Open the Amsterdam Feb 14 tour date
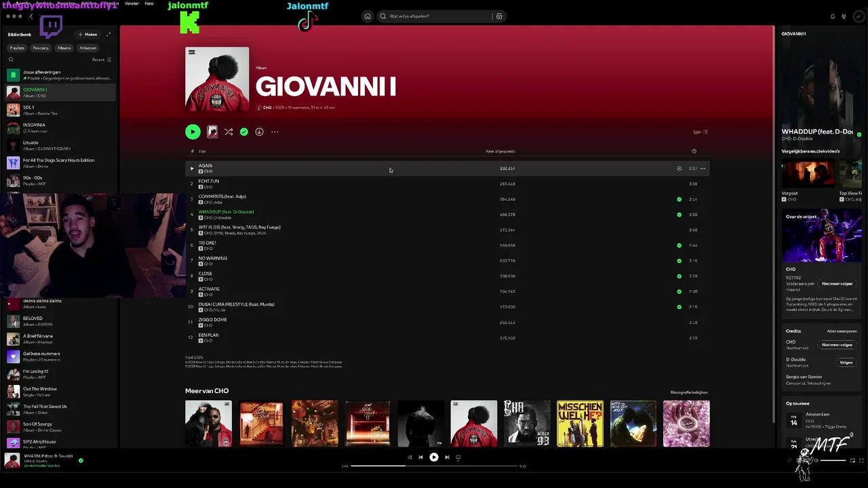This screenshot has height=488, width=868. [x=823, y=421]
